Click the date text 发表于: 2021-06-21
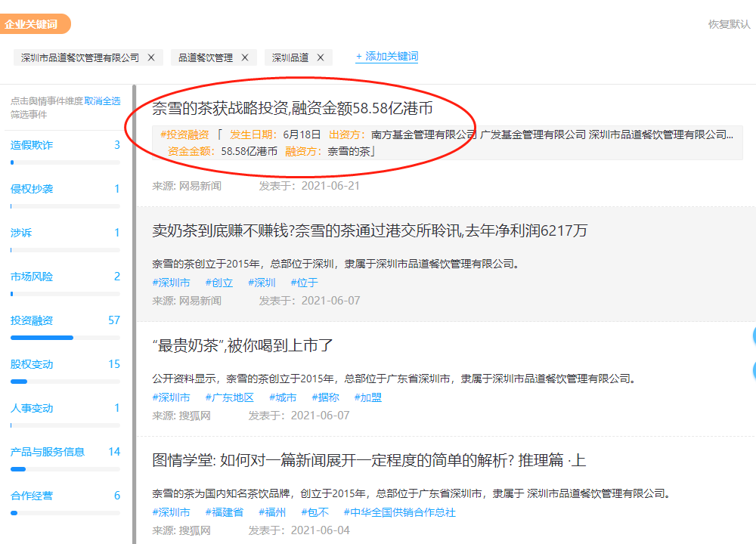 pyautogui.click(x=309, y=186)
